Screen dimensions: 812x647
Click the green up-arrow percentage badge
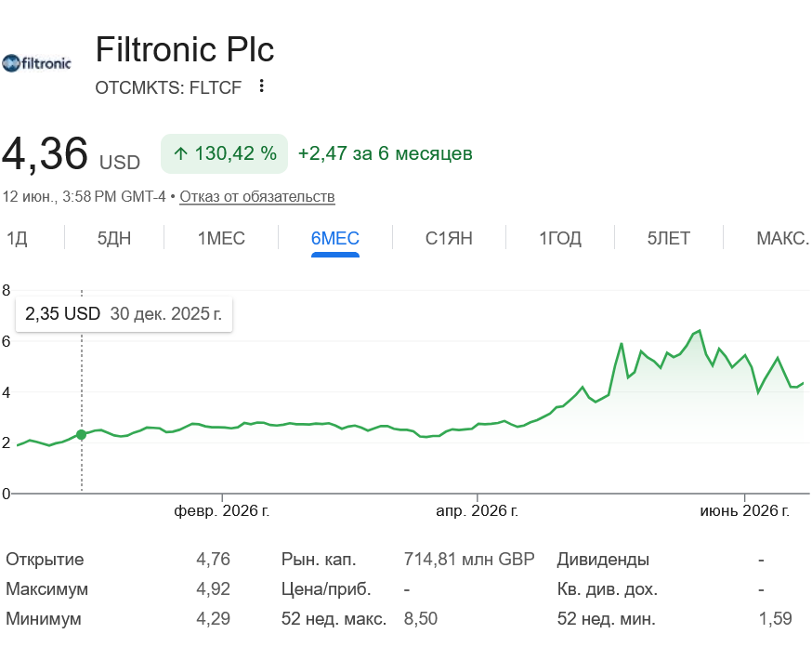[x=224, y=154]
